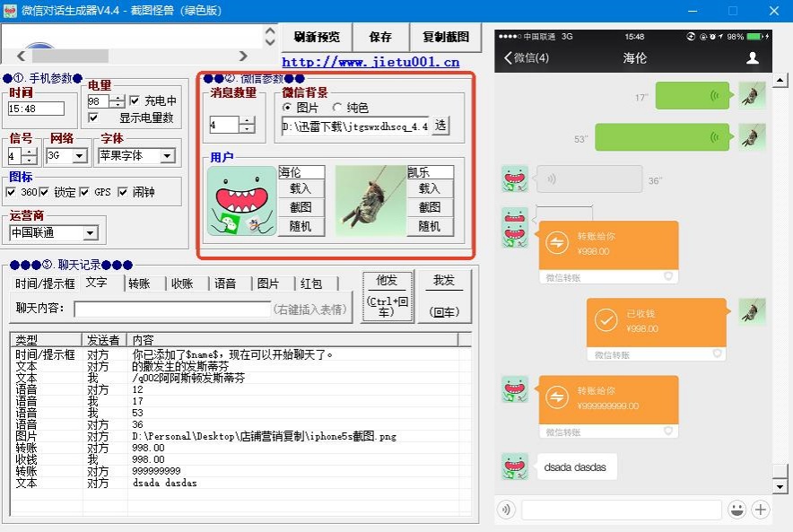Disable the 显示电量数 checkbox
Screen dimensions: 793x532
(93, 118)
